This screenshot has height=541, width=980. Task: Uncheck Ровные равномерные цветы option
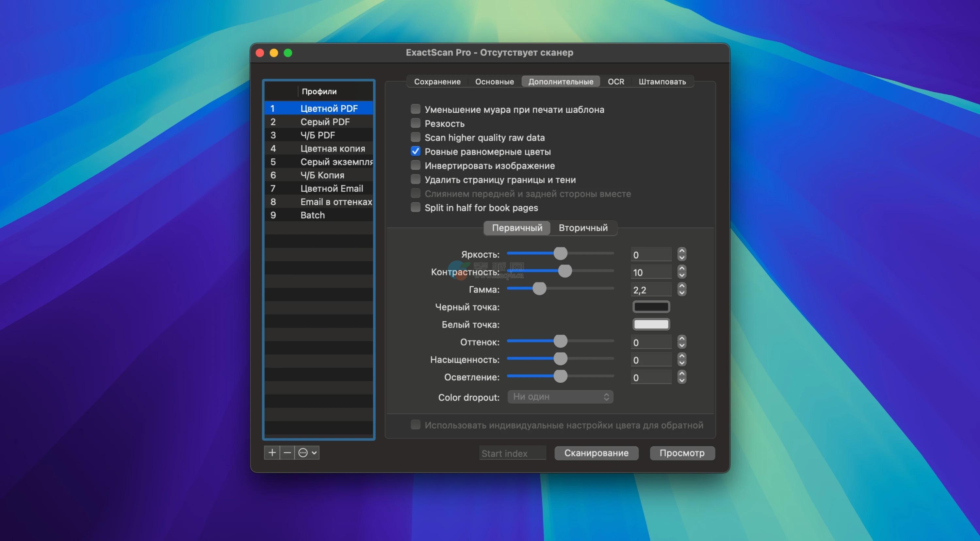416,151
